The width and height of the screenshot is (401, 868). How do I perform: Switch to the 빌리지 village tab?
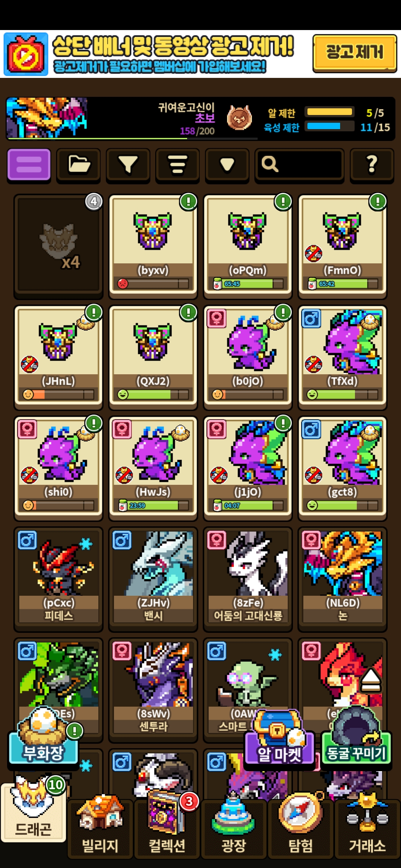tap(100, 828)
